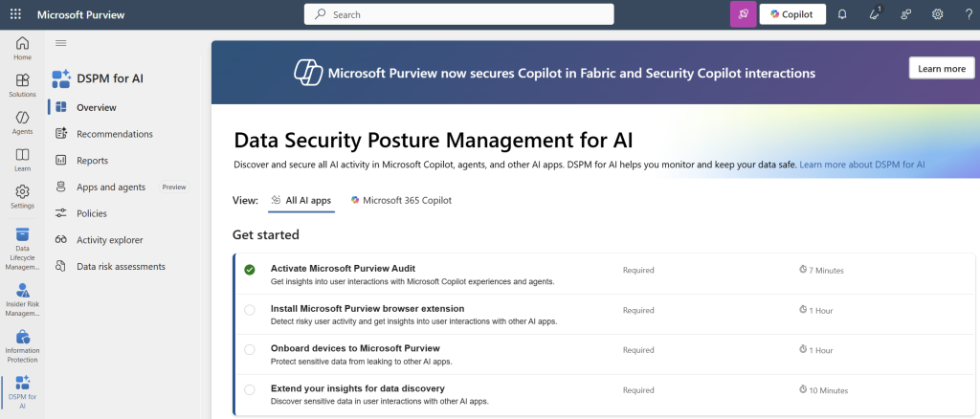Switch to Microsoft 365 Copilot view tab
Screen dimensions: 980x419
coord(401,201)
